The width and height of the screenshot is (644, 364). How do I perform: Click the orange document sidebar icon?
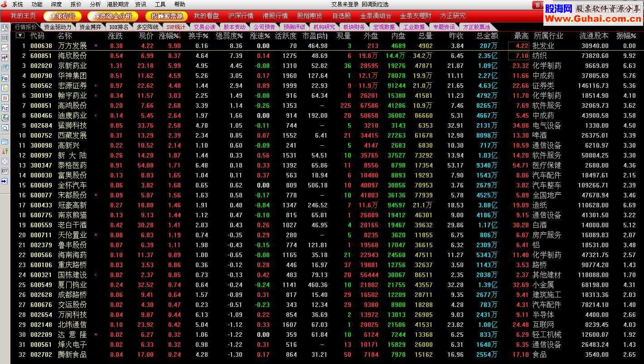[5, 98]
